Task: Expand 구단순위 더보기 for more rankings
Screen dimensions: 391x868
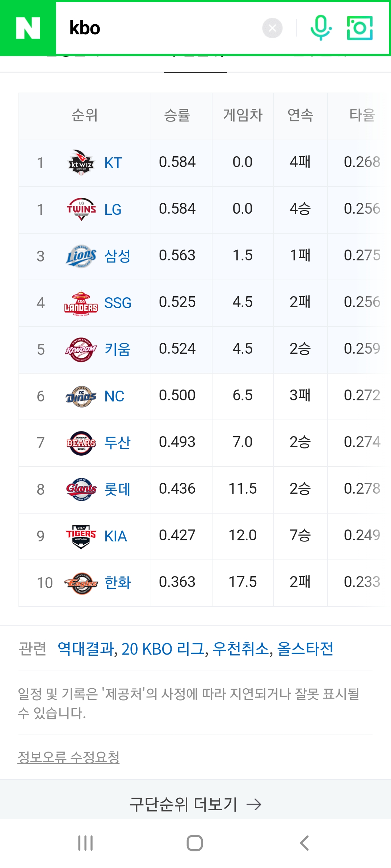Action: click(195, 804)
